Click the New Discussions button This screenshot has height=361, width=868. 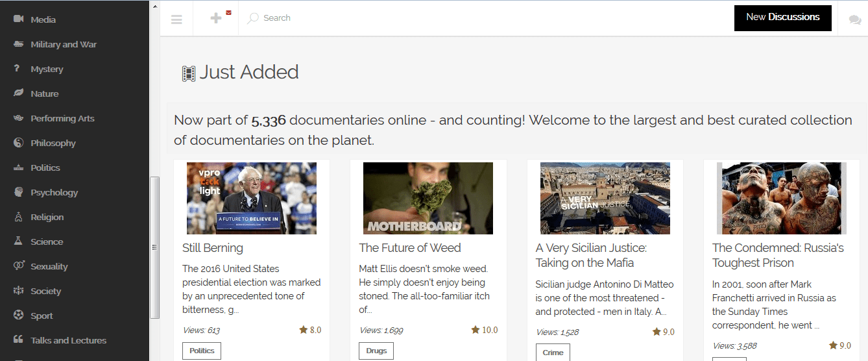click(783, 18)
